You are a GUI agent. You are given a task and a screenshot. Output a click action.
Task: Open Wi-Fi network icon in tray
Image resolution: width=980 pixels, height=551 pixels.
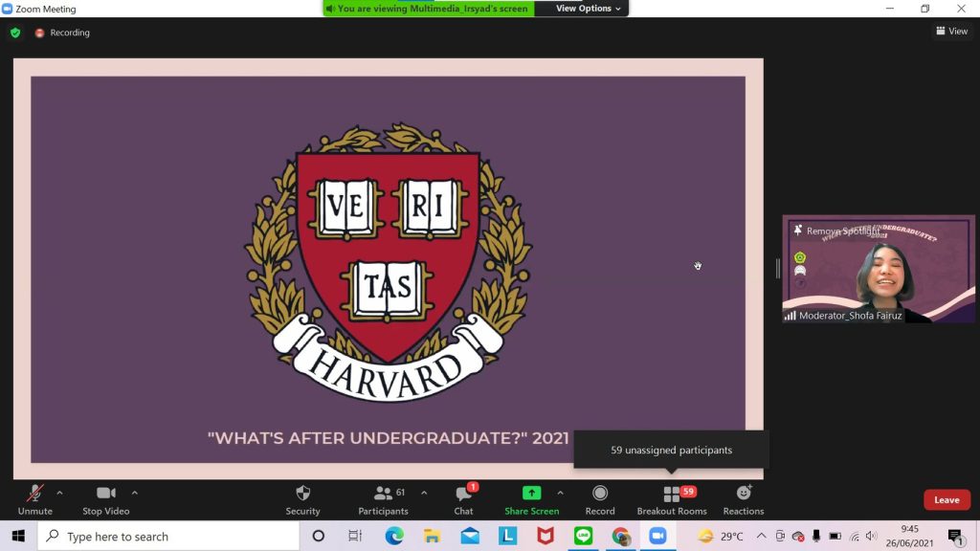(x=855, y=536)
